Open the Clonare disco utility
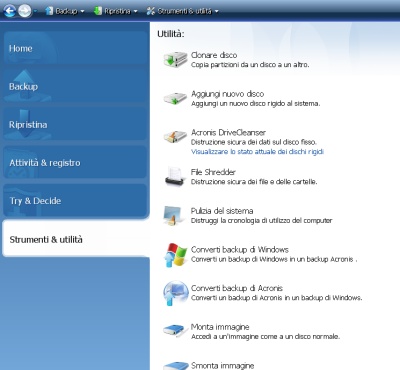Screen dimensions: 400x370 point(214,55)
